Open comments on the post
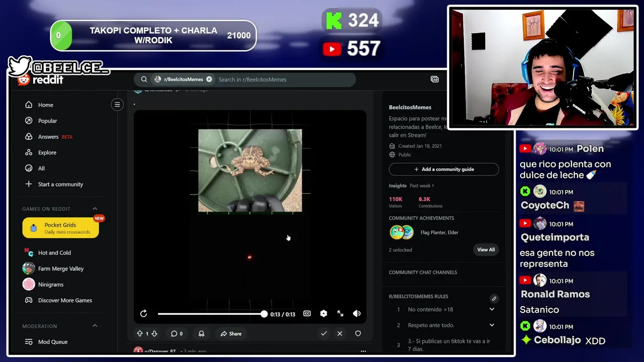Image resolution: width=644 pixels, height=362 pixels. pyautogui.click(x=177, y=333)
